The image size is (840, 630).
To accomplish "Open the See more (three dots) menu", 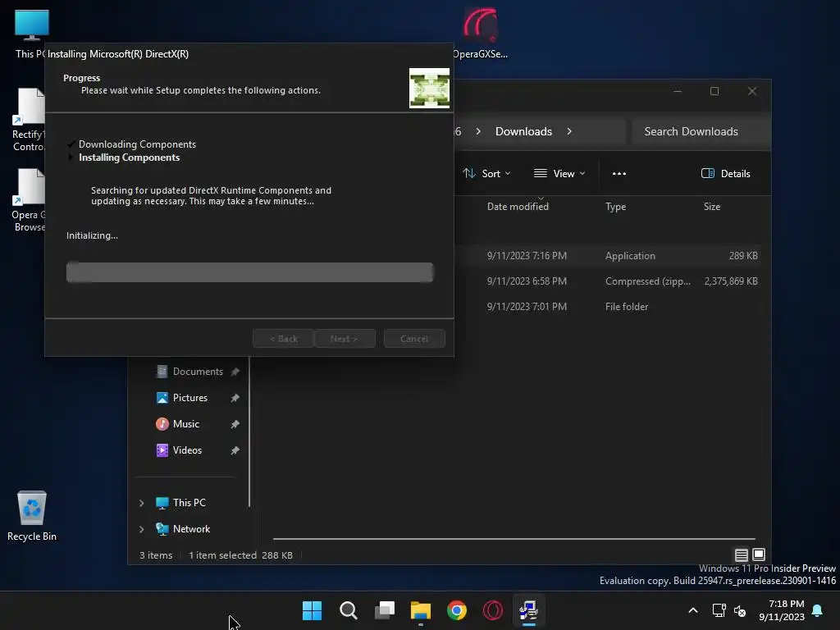I will coord(619,174).
